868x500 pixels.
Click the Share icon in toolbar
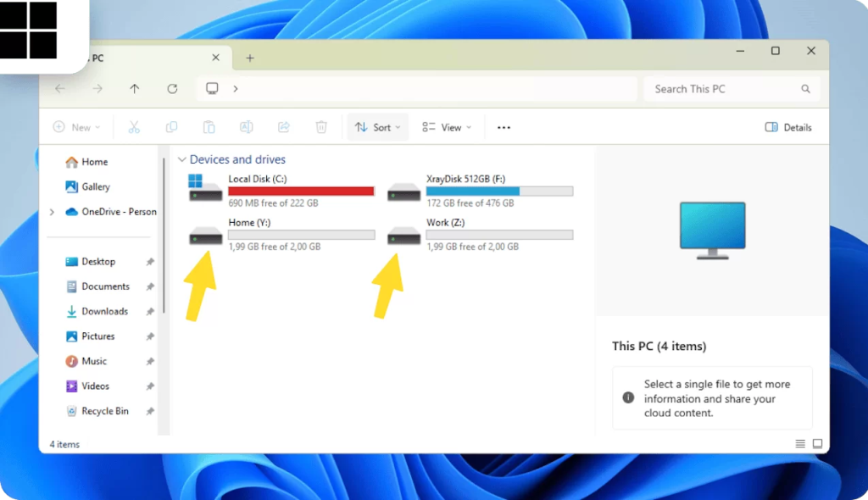pyautogui.click(x=284, y=127)
